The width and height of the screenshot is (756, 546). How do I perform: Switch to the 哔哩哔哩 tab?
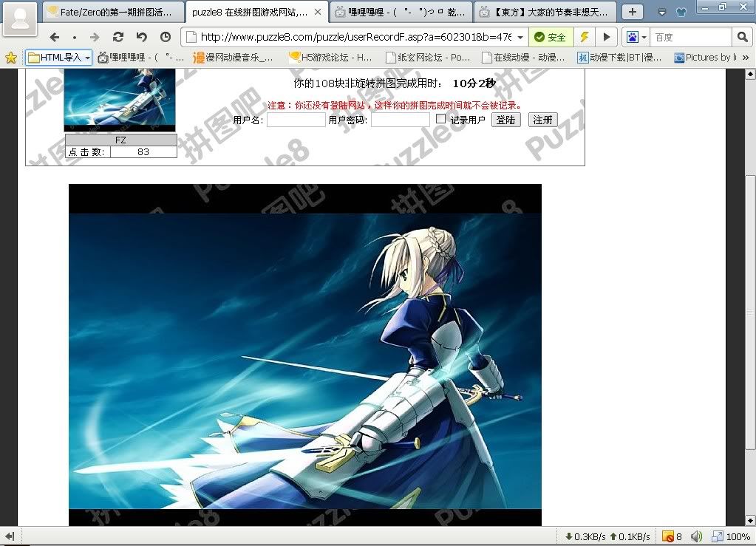(401, 12)
